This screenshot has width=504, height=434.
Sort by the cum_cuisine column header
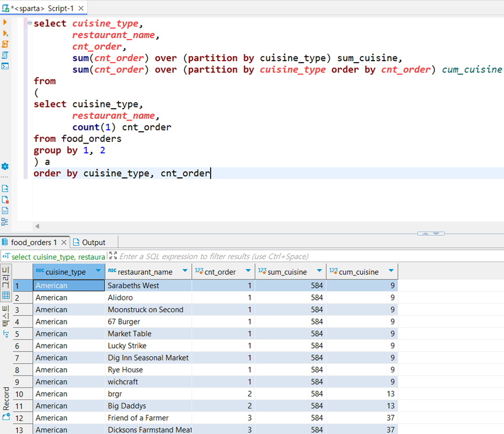(x=358, y=272)
